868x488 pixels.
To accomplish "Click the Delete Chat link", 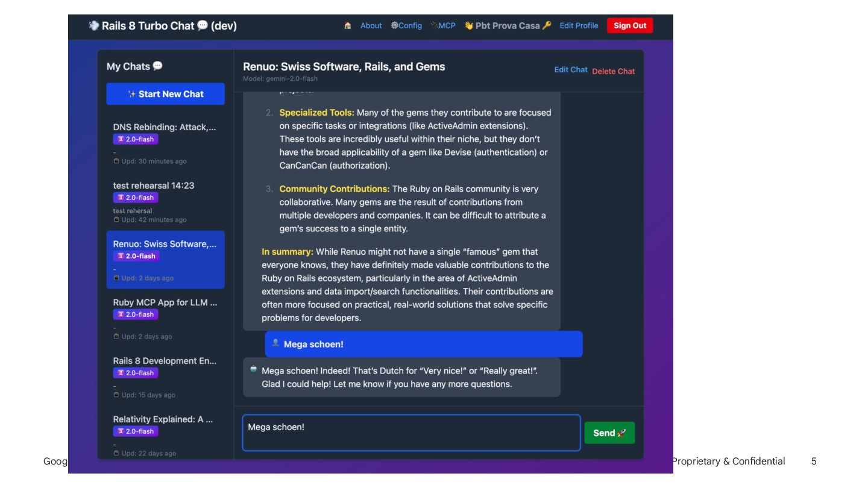I will point(614,71).
